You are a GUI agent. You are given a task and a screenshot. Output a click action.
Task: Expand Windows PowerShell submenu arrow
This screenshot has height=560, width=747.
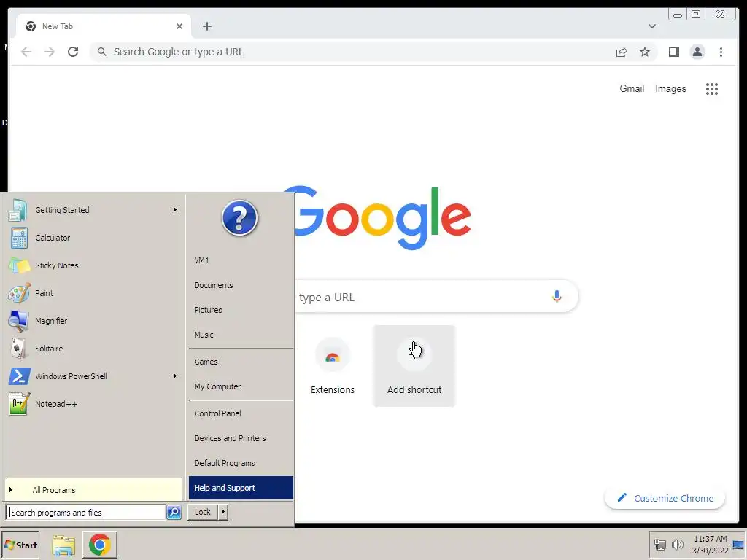click(175, 376)
